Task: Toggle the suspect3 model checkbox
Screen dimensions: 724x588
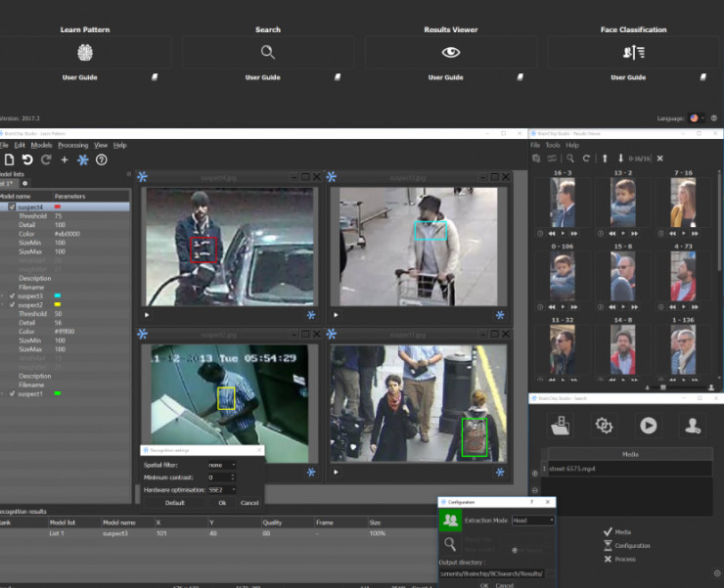Action: (12, 295)
